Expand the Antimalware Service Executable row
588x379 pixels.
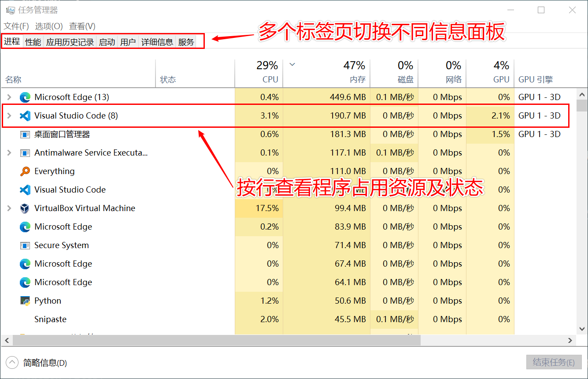(9, 152)
